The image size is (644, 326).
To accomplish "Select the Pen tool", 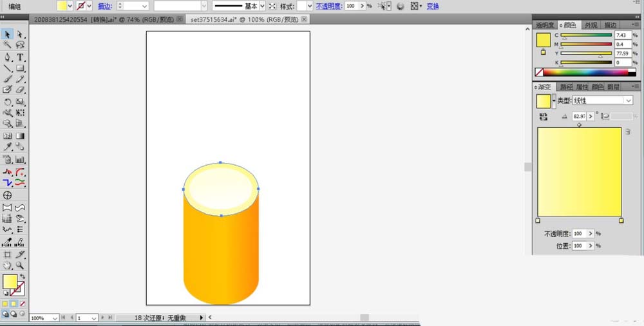I will (8, 57).
